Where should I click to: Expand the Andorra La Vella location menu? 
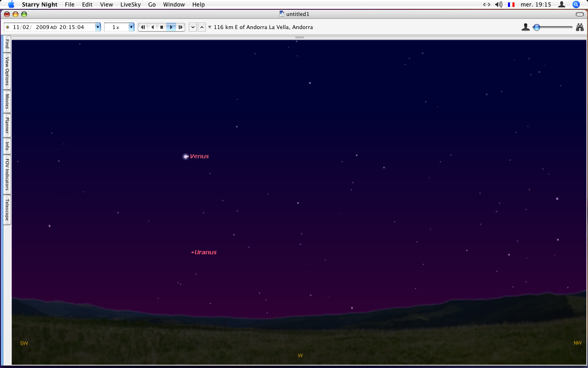[210, 27]
